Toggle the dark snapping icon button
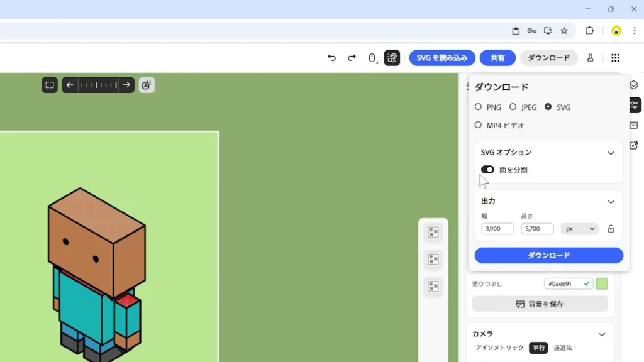 392,58
